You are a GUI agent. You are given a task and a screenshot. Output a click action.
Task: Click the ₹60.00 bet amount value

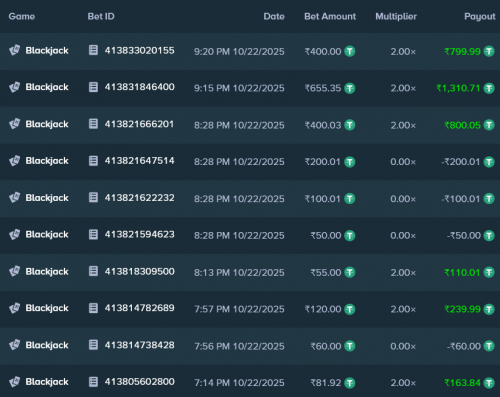(x=326, y=346)
